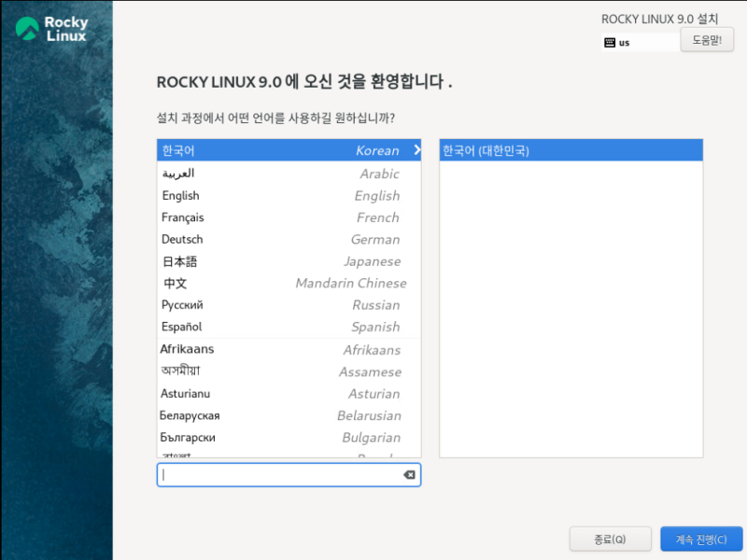The width and height of the screenshot is (747, 560).
Task: Select Arabic in the language list
Action: pos(289,174)
